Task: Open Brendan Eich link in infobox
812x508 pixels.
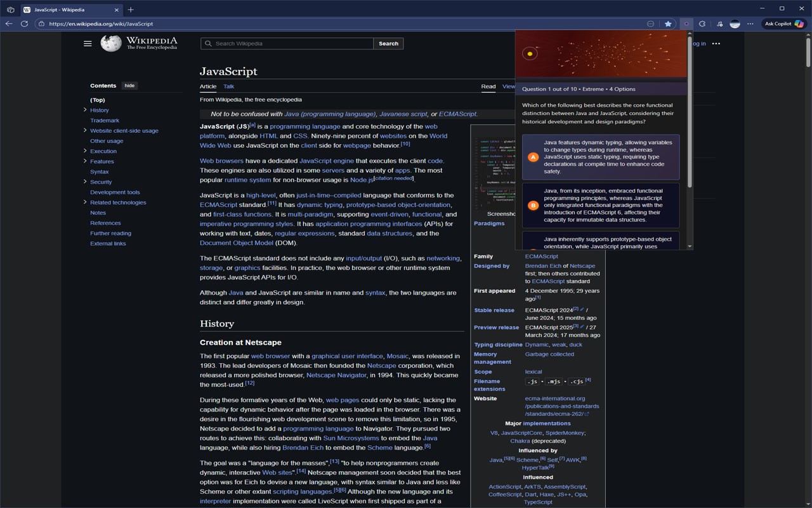Action: [x=543, y=266]
